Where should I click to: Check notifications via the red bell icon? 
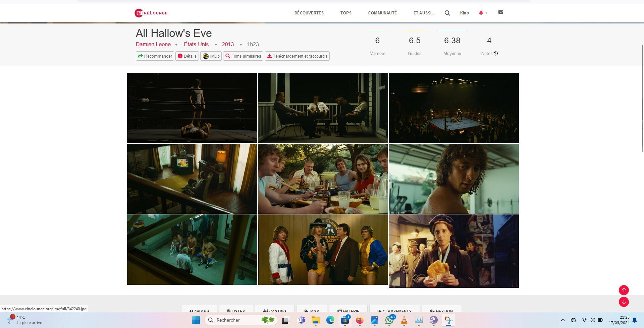click(x=481, y=13)
